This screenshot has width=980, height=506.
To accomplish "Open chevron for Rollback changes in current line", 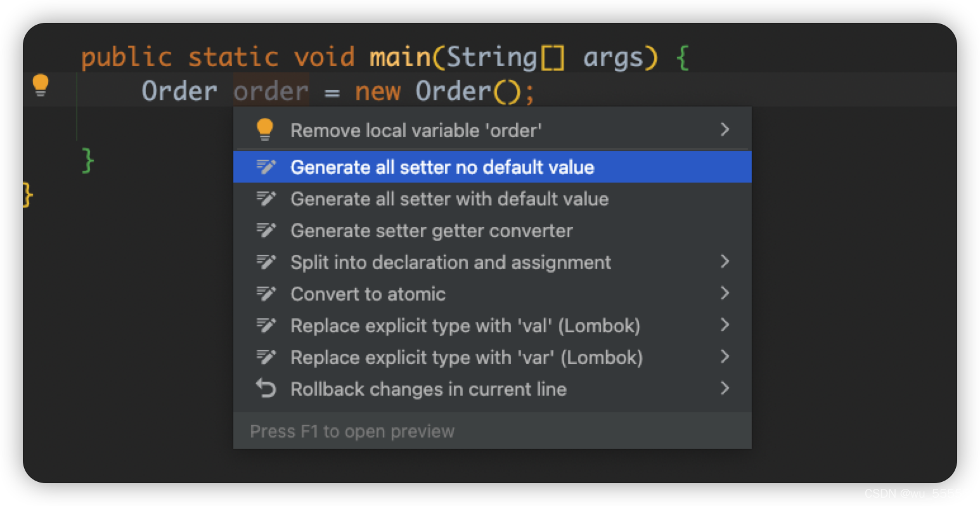I will [x=725, y=388].
